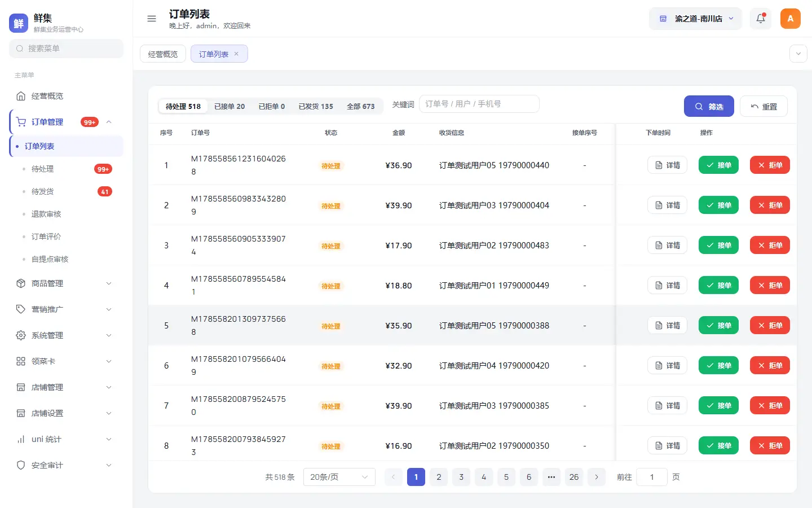Click the 系统管理 gear icon
812x508 pixels.
click(x=21, y=335)
